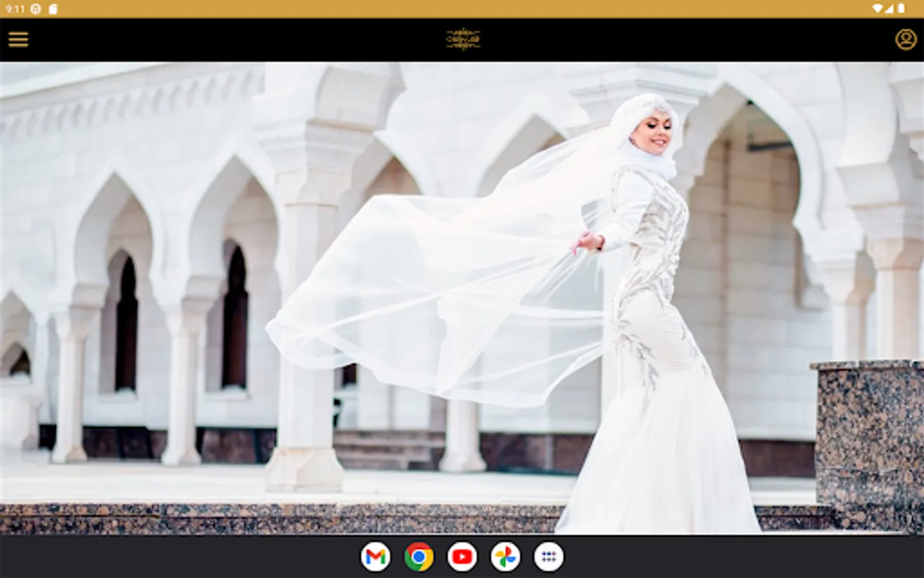Launch Chrome from the dock

tap(419, 557)
